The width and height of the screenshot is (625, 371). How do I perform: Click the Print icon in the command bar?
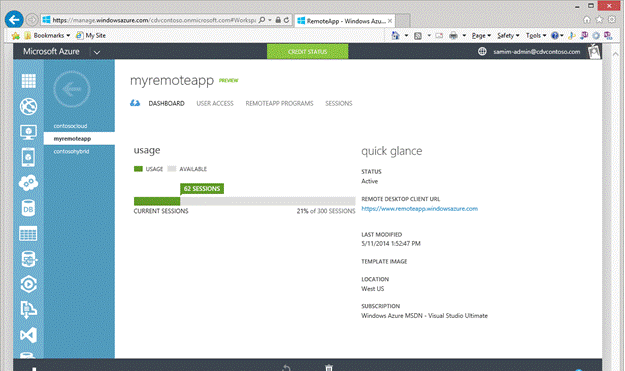coord(454,36)
